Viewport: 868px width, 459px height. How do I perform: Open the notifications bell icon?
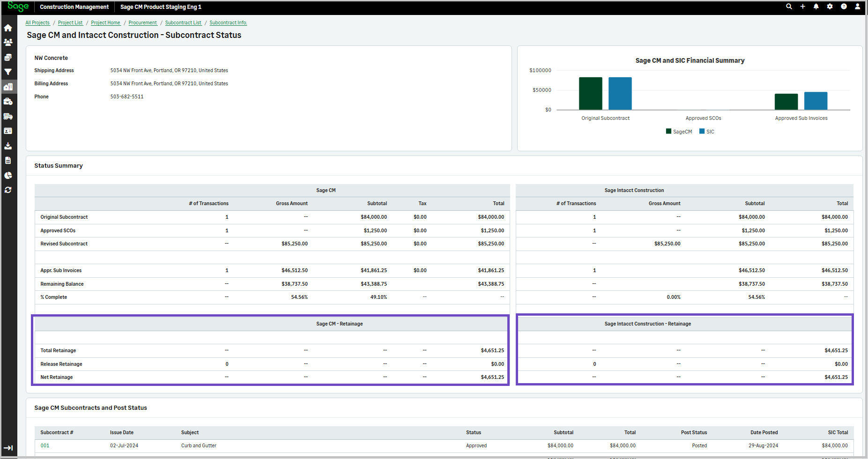816,7
